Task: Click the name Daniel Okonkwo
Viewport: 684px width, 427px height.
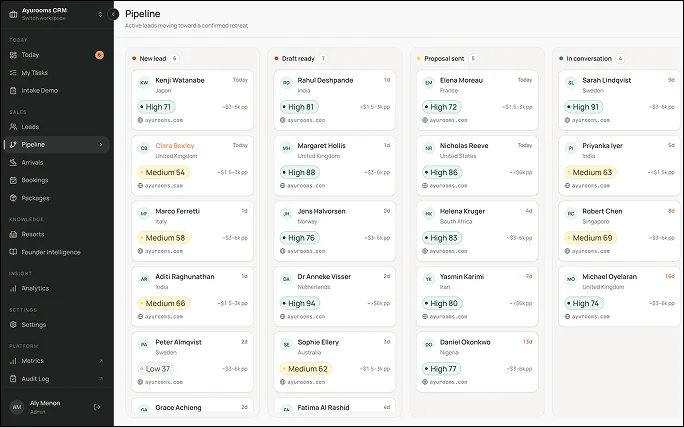Action: coord(465,342)
